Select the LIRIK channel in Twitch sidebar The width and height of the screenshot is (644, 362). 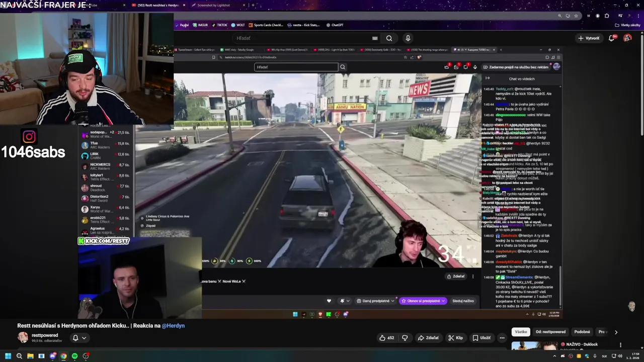(106, 156)
